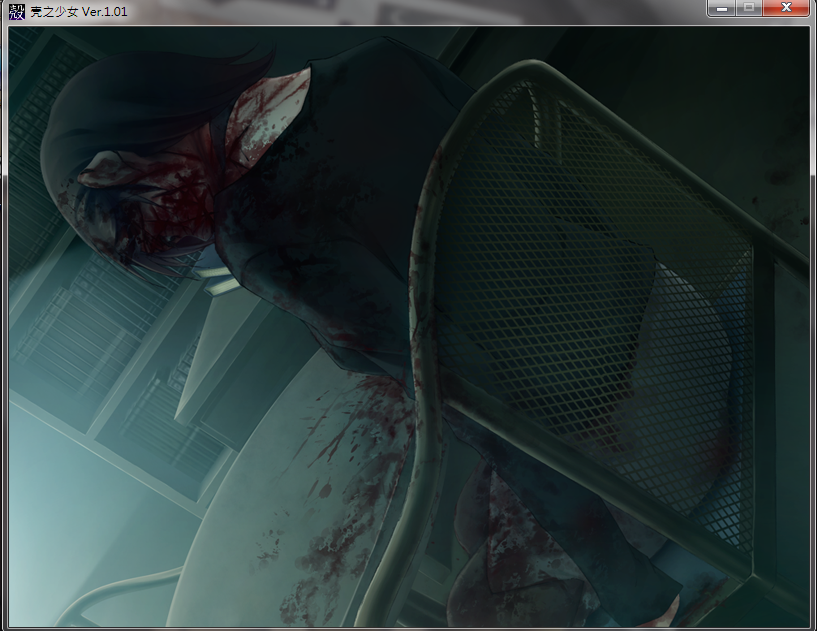Viewport: 817px width, 631px height.
Task: Click the game's title bar app icon
Action: coord(17,11)
